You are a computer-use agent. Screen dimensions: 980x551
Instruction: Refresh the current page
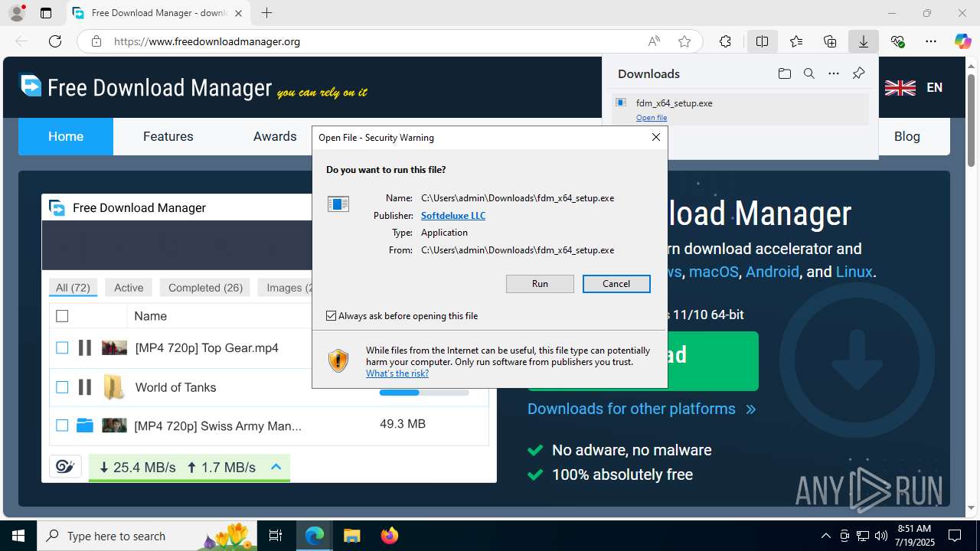click(55, 41)
